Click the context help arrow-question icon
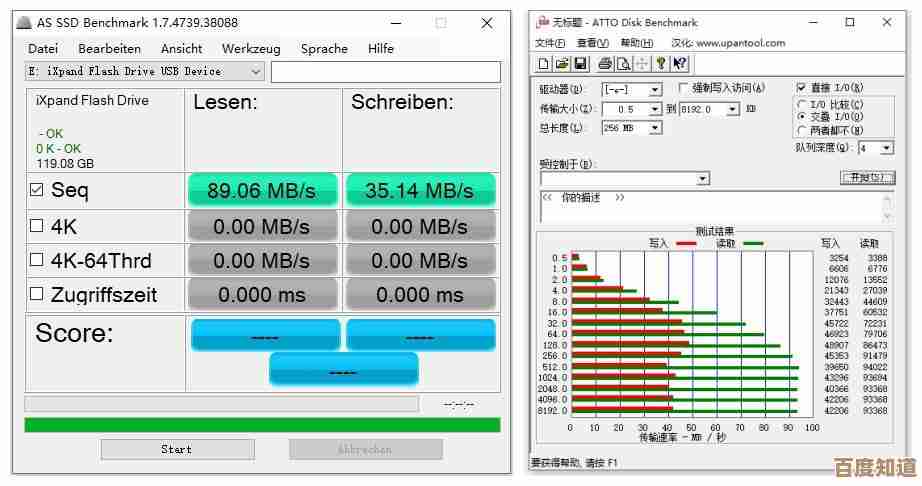Image resolution: width=922 pixels, height=486 pixels. tap(680, 64)
